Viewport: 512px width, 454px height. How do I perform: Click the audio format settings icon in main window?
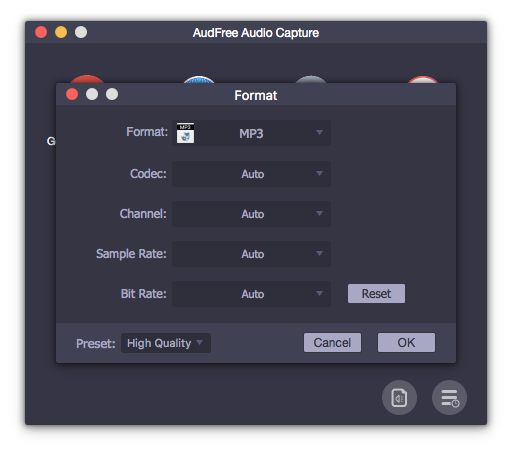click(399, 397)
